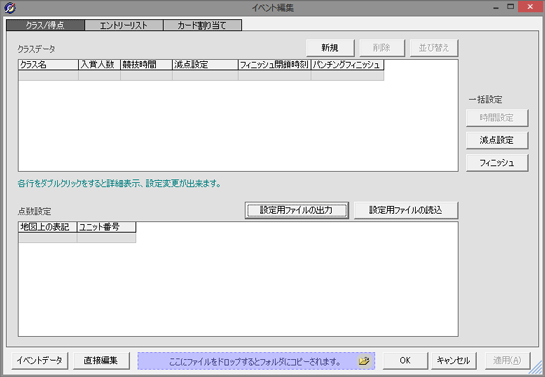Select the 入賞人数 column header

[x=99, y=65]
